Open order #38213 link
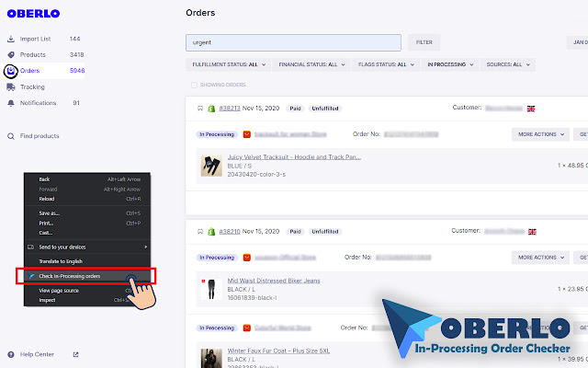Screen dimensions: 588x368 230,109
